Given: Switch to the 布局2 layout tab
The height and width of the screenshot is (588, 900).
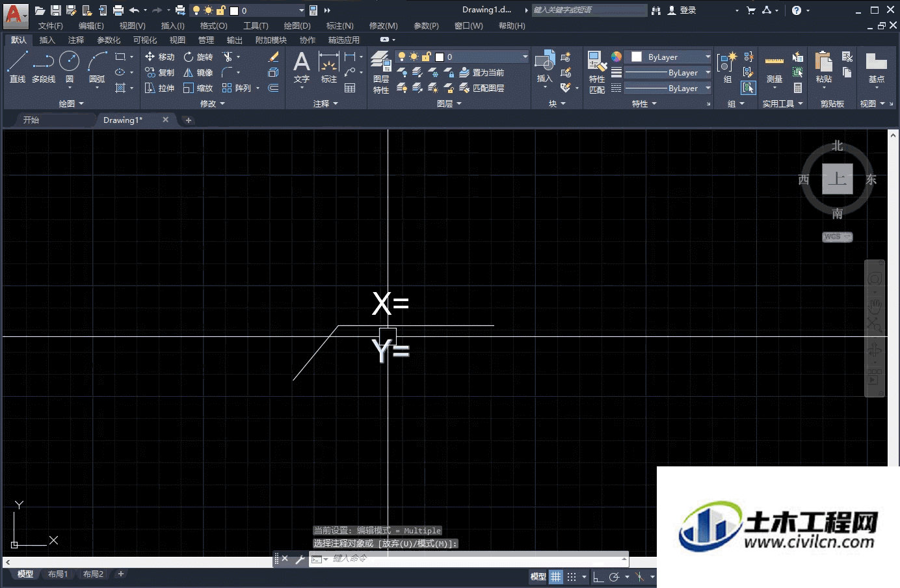Looking at the screenshot, I should point(93,574).
